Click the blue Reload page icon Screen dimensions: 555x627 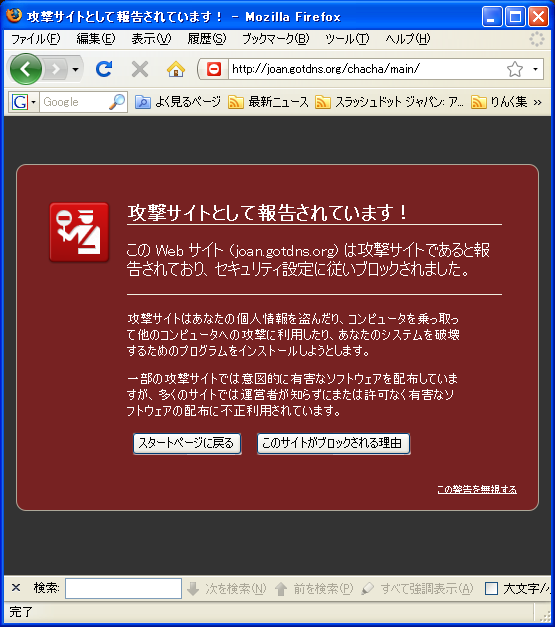click(x=104, y=69)
